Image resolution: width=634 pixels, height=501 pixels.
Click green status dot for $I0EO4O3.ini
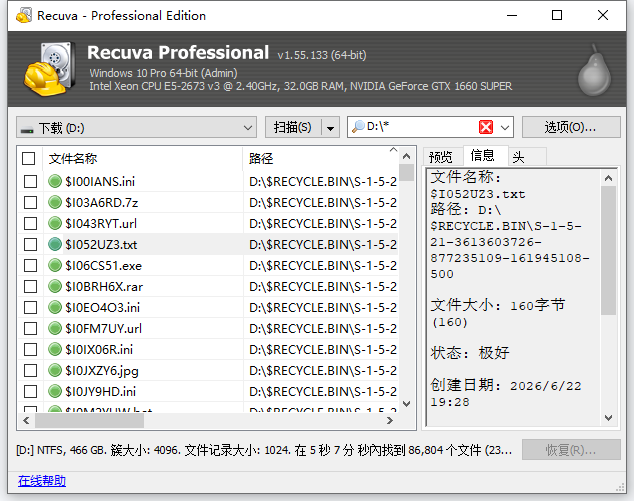pos(55,307)
